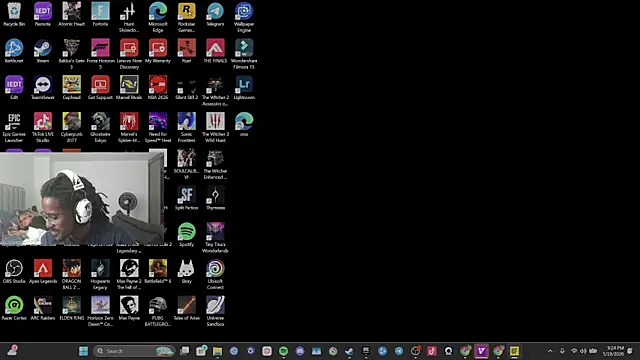This screenshot has width=640, height=360.
Task: Open Horizon Zero Dawn shortcut
Action: pos(100,311)
